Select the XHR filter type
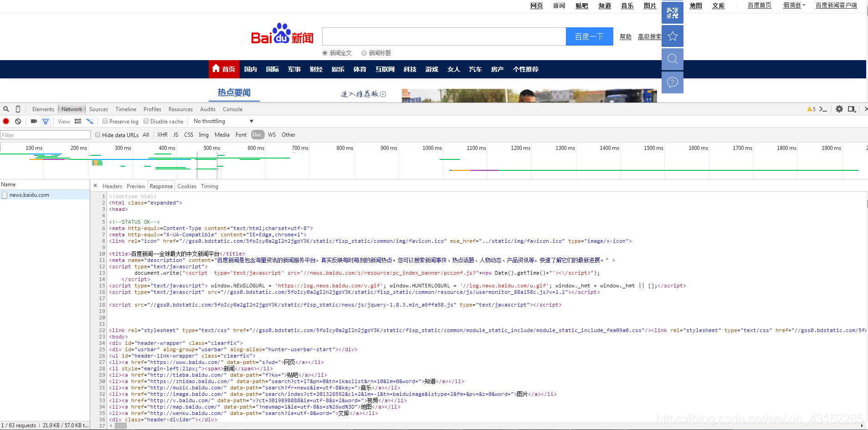Image resolution: width=868 pixels, height=430 pixels. coord(163,135)
